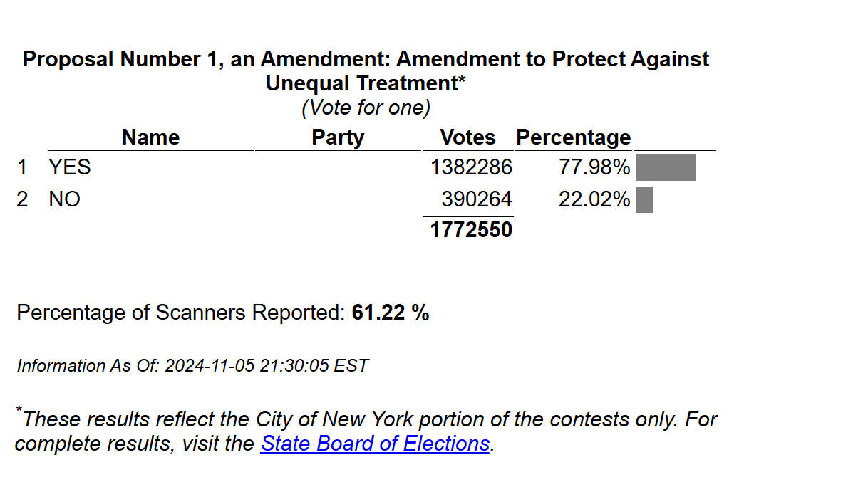
Task: Click the YES candidate name
Action: 70,167
